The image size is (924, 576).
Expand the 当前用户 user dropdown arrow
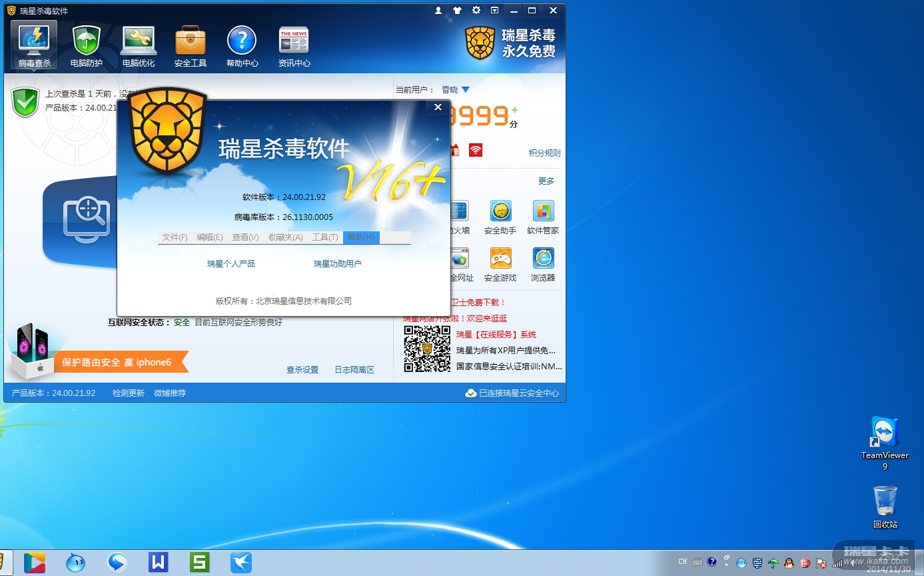tap(466, 89)
